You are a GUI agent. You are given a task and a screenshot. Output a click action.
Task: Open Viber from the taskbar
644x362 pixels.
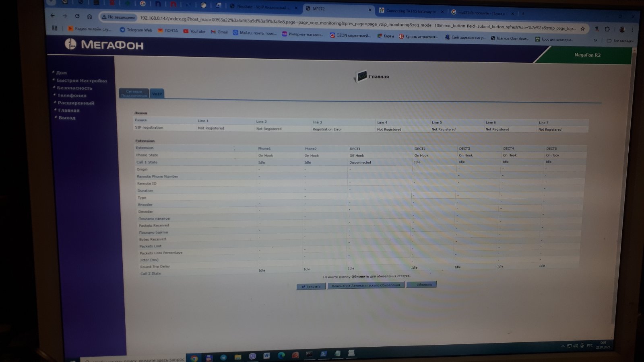252,356
